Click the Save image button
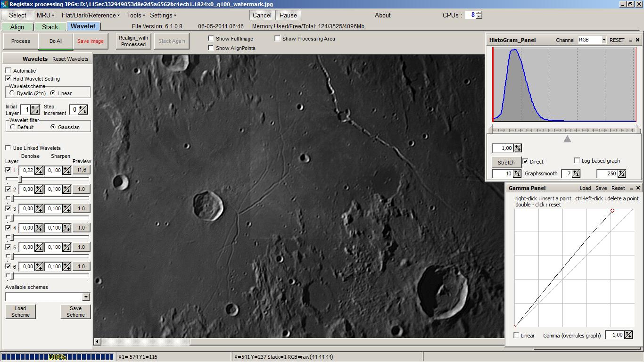The width and height of the screenshot is (644, 362). tap(91, 41)
